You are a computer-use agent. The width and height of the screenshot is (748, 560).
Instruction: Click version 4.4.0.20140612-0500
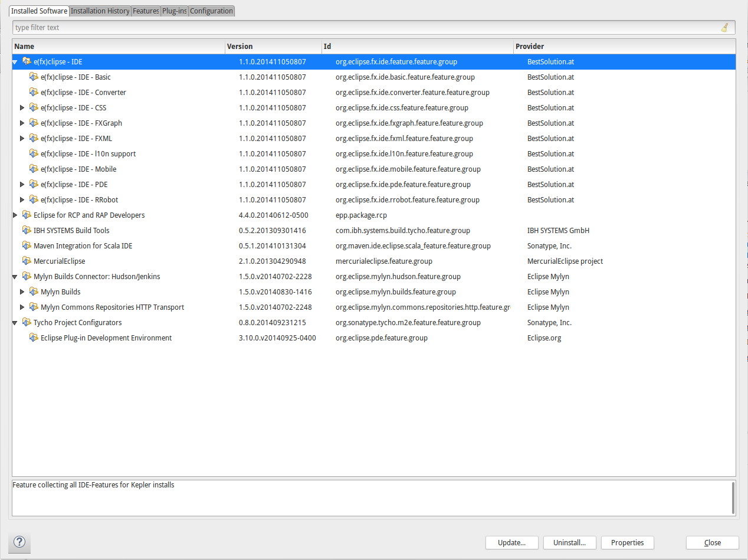pos(274,215)
